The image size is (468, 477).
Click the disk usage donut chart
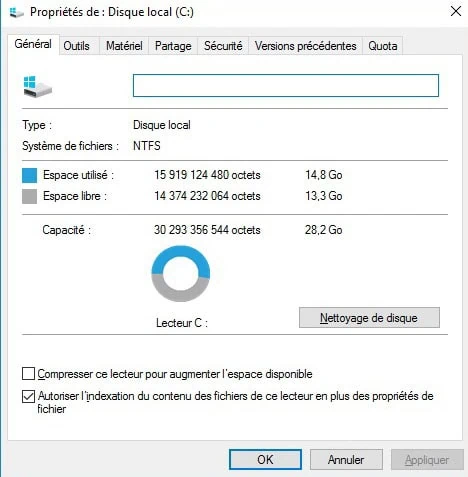(181, 274)
